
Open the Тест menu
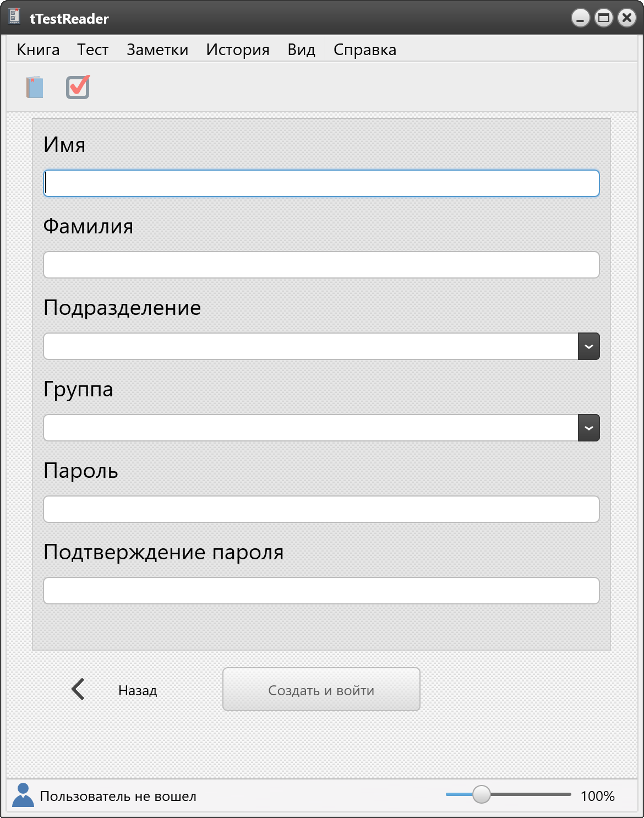click(92, 50)
